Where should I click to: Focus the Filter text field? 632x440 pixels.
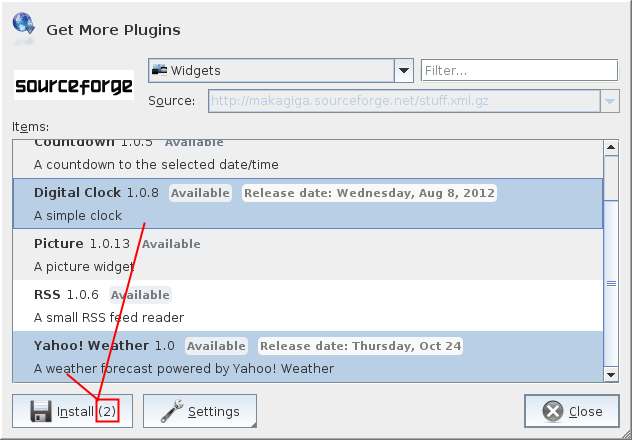pos(520,71)
